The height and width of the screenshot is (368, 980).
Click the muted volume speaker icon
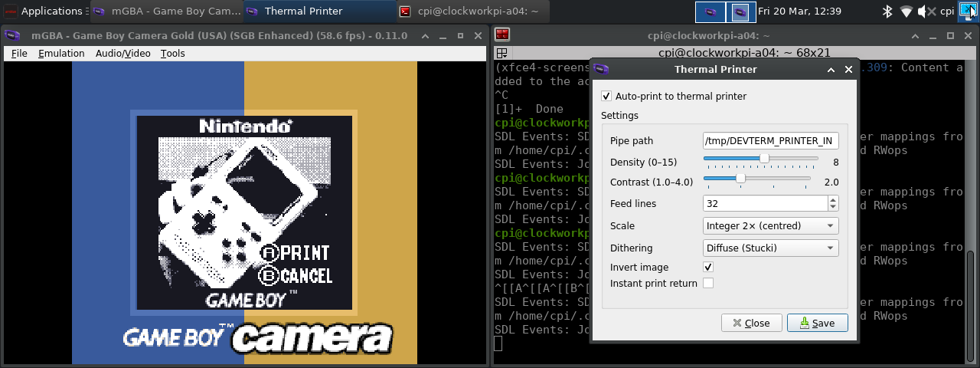pyautogui.click(x=926, y=11)
